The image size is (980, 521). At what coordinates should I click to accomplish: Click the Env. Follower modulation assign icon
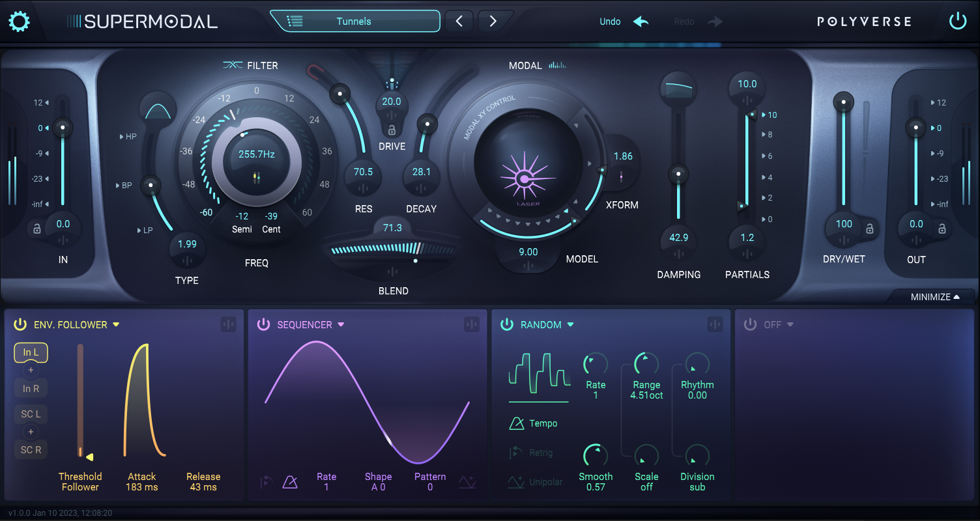228,324
